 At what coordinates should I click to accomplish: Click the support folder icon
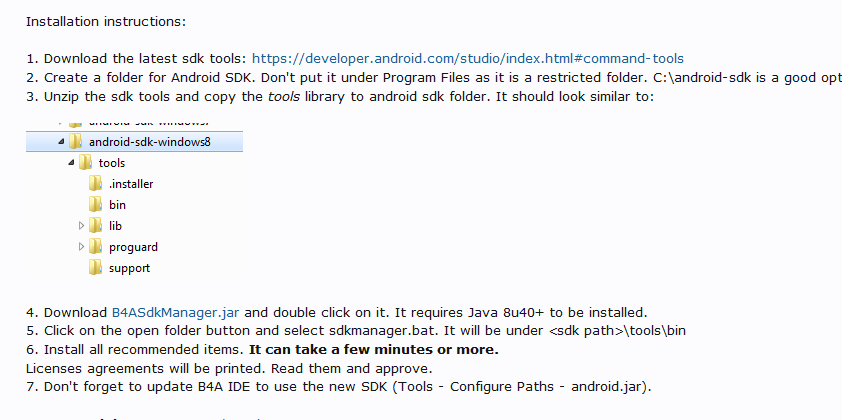pyautogui.click(x=95, y=267)
